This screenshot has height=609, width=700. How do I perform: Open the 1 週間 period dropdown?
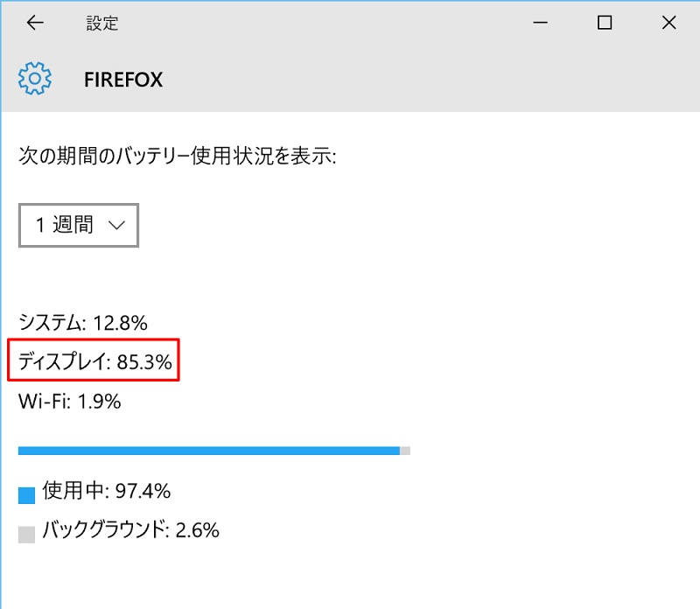pyautogui.click(x=79, y=225)
